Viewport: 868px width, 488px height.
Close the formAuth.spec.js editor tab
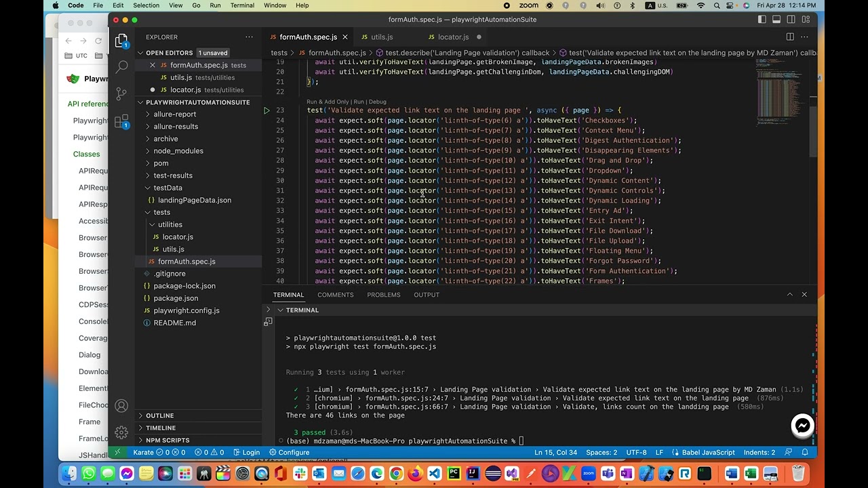coord(344,37)
